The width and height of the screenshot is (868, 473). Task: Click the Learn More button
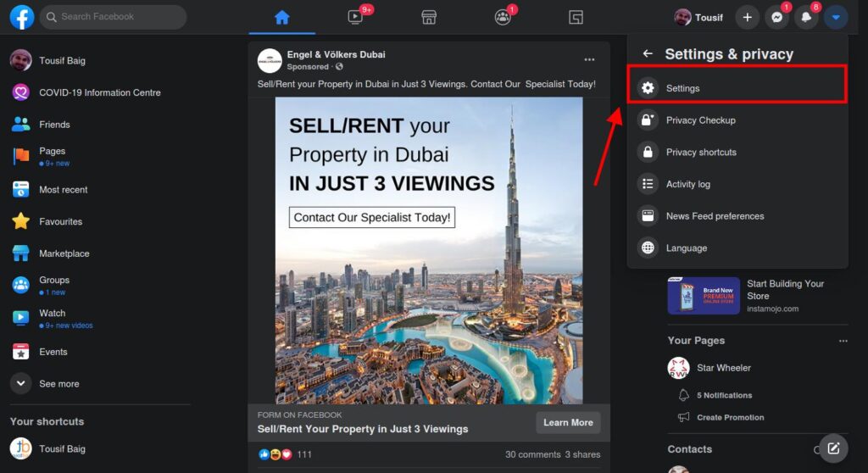(x=568, y=423)
